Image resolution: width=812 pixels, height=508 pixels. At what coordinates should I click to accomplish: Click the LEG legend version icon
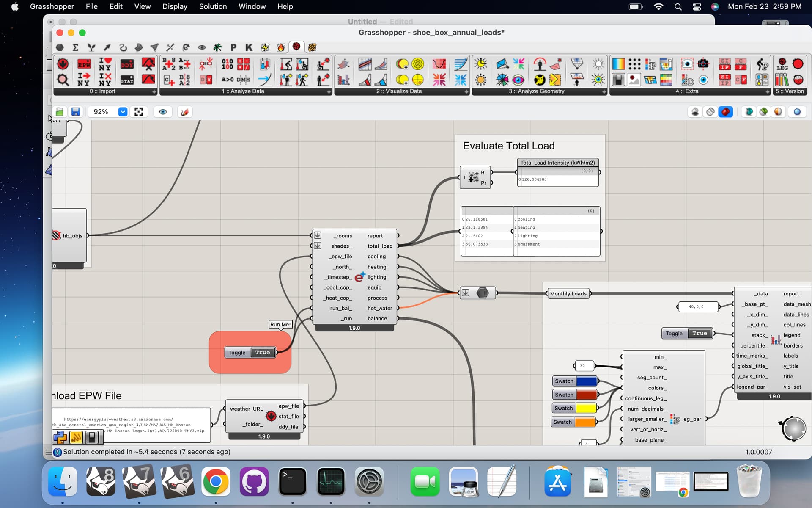(x=782, y=64)
